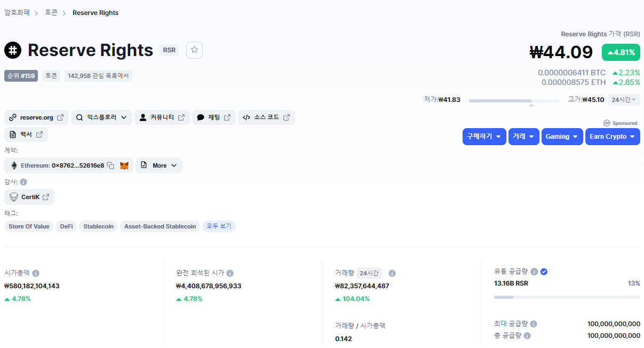Open the 구매하기 dropdown
This screenshot has width=644, height=348.
(484, 137)
